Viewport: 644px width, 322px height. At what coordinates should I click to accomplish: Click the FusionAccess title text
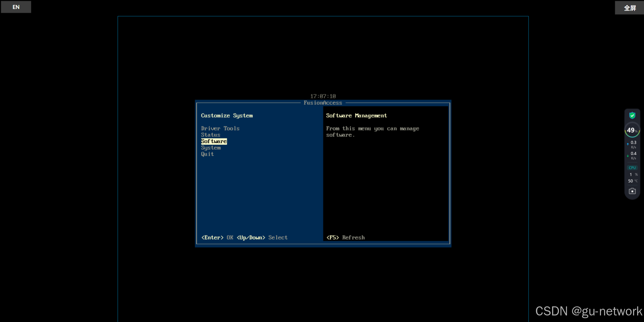(323, 103)
